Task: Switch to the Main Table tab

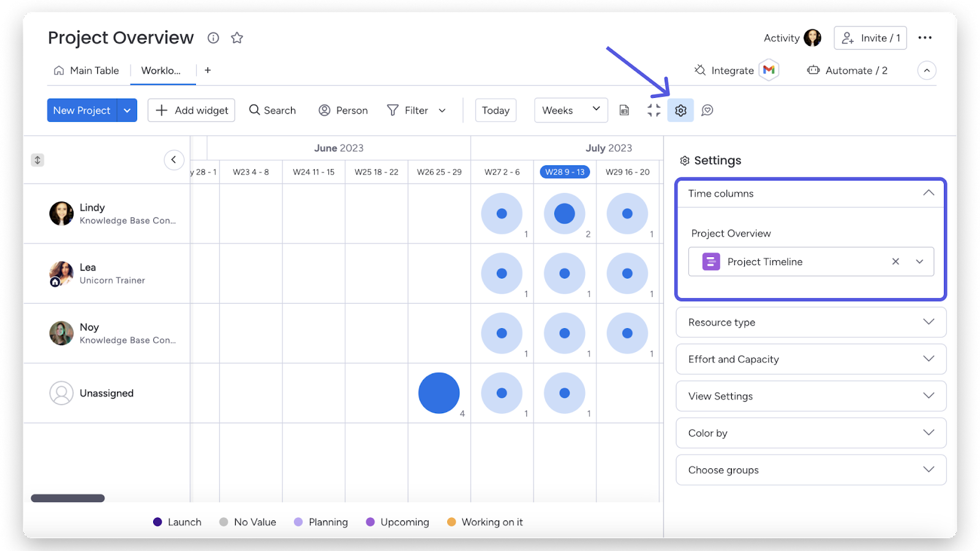Action: point(86,70)
